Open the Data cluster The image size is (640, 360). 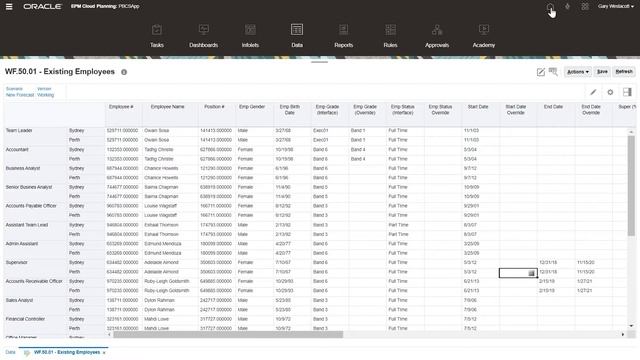(297, 36)
